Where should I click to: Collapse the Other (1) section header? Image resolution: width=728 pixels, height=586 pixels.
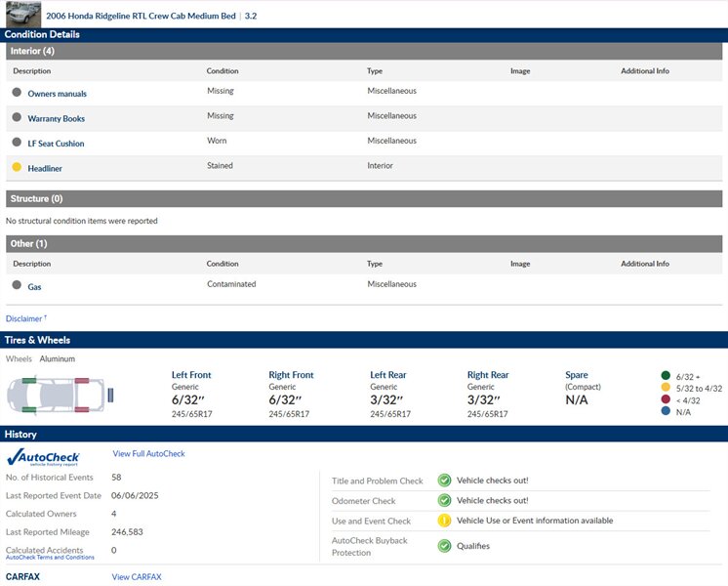click(x=28, y=243)
